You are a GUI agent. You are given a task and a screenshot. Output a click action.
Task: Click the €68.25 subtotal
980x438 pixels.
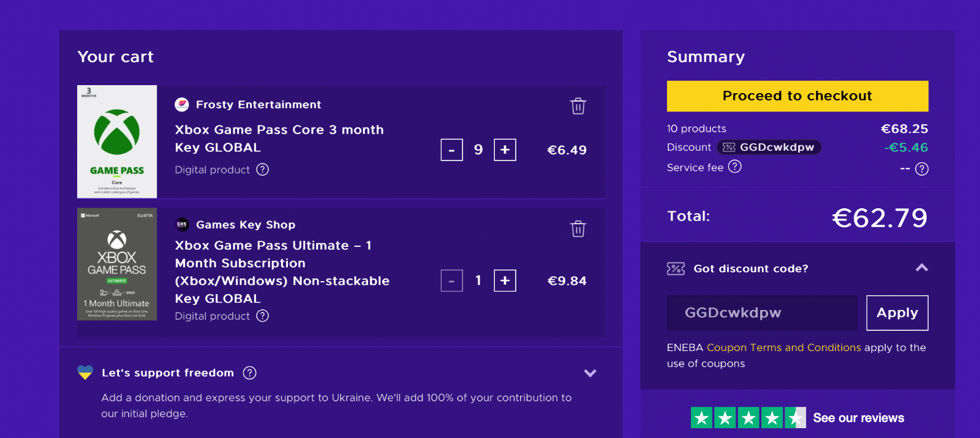[905, 129]
